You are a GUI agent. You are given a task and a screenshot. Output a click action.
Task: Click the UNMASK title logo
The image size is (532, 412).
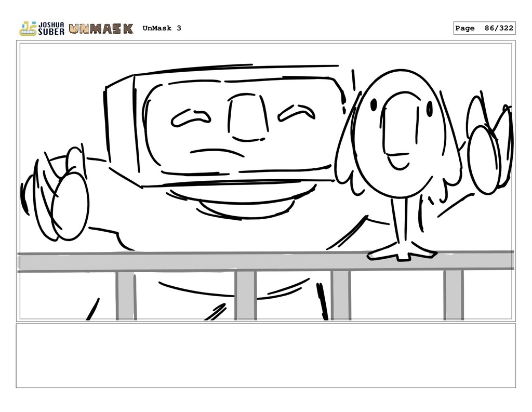101,29
